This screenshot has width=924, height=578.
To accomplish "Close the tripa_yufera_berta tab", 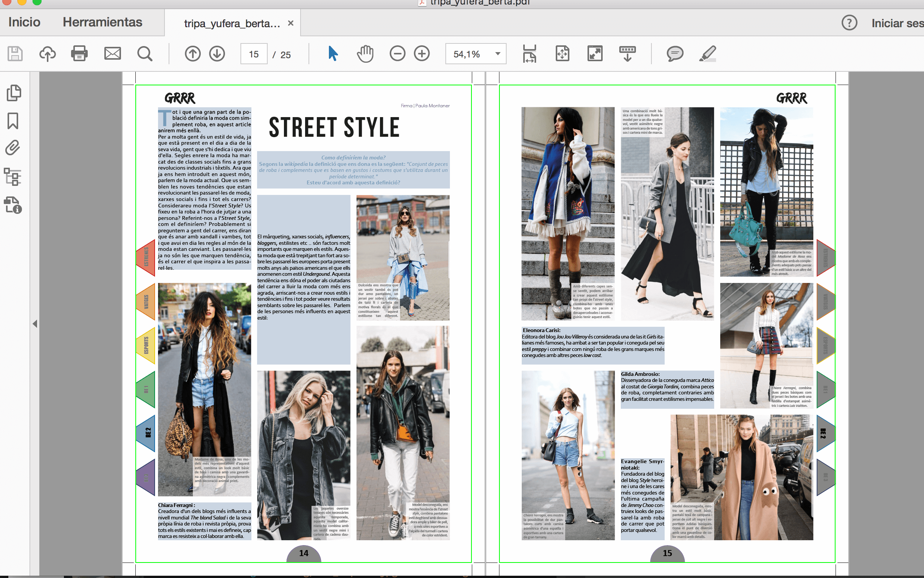I will pyautogui.click(x=291, y=23).
